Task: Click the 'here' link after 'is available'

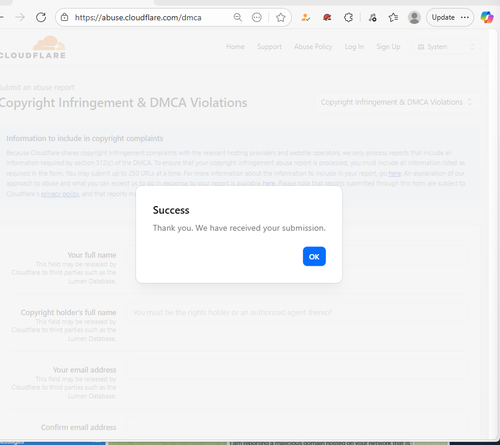Action: pos(269,183)
